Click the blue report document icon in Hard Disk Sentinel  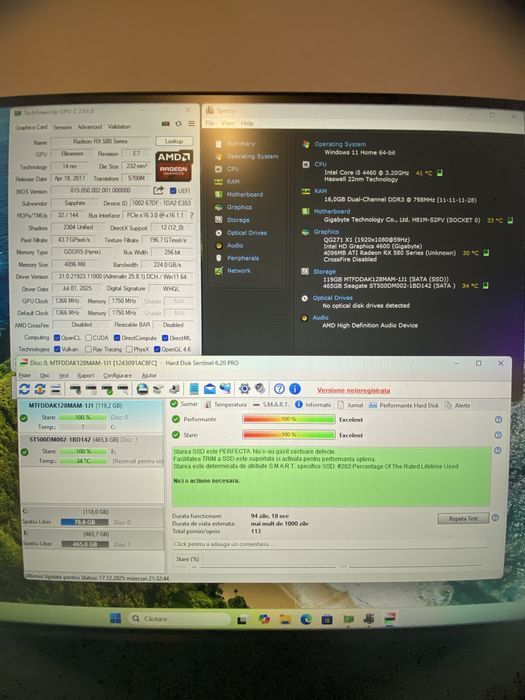coord(194,389)
